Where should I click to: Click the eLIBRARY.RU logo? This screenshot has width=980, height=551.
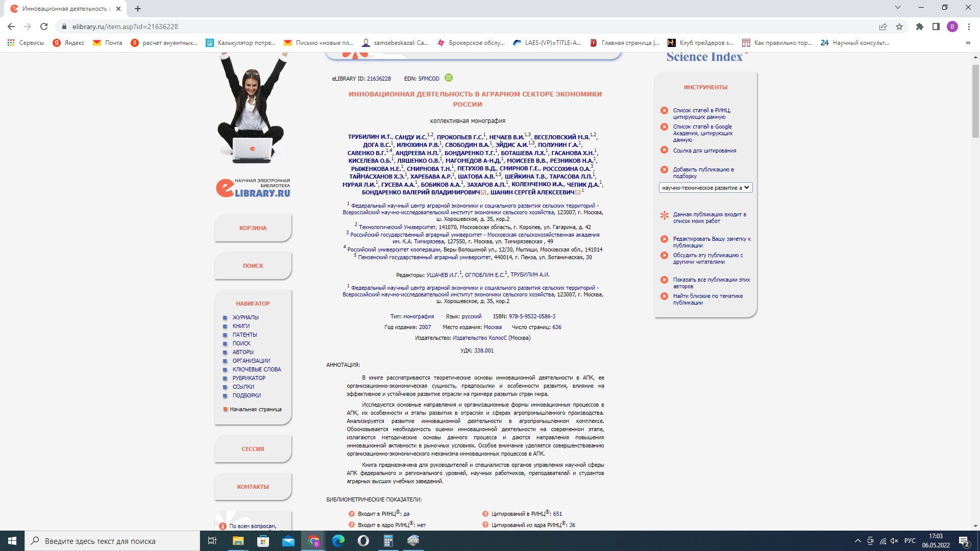[253, 188]
